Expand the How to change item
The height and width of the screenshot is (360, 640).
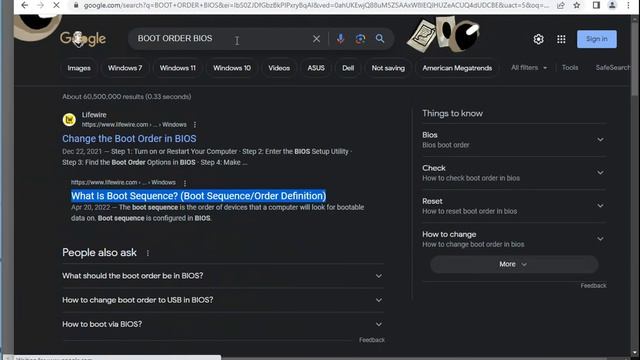coord(514,239)
